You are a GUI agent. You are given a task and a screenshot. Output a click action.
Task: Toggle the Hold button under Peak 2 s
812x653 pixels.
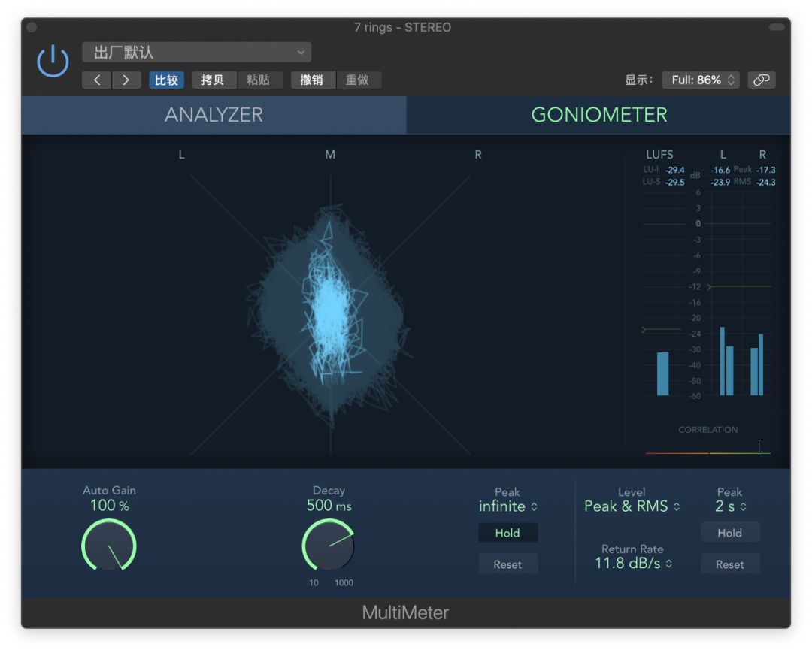point(729,533)
